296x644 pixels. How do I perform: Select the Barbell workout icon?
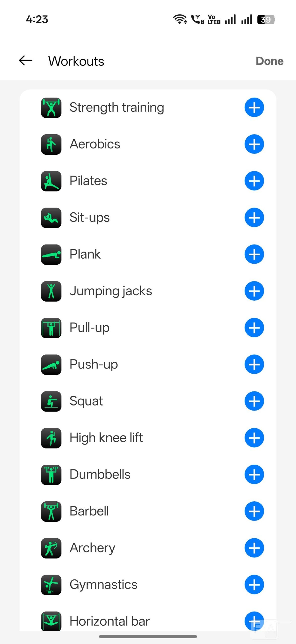click(x=51, y=511)
